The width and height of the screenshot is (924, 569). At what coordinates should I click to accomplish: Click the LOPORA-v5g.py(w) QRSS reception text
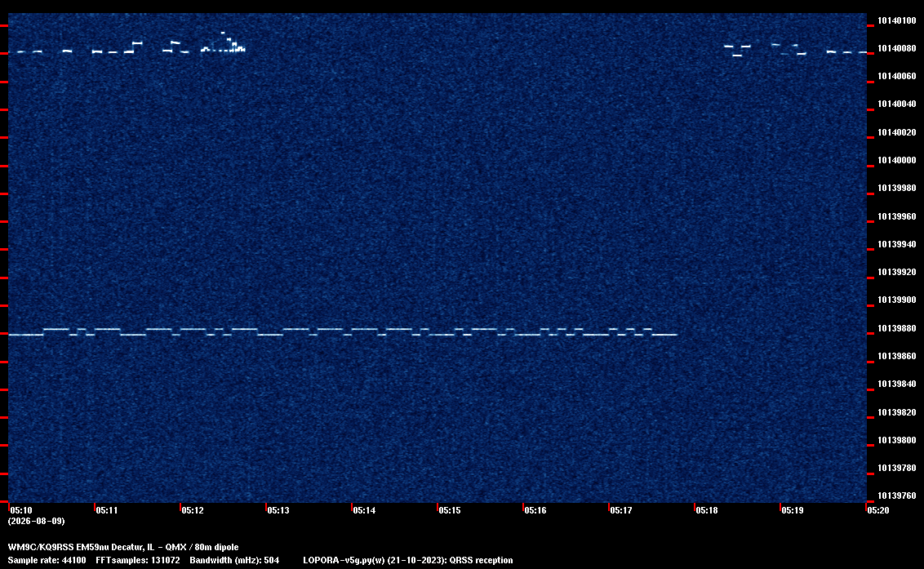408,560
